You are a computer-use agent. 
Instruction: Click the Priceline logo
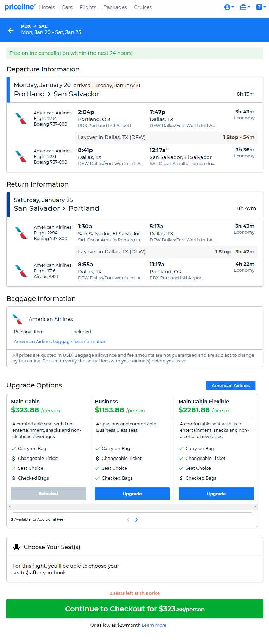pyautogui.click(x=20, y=7)
